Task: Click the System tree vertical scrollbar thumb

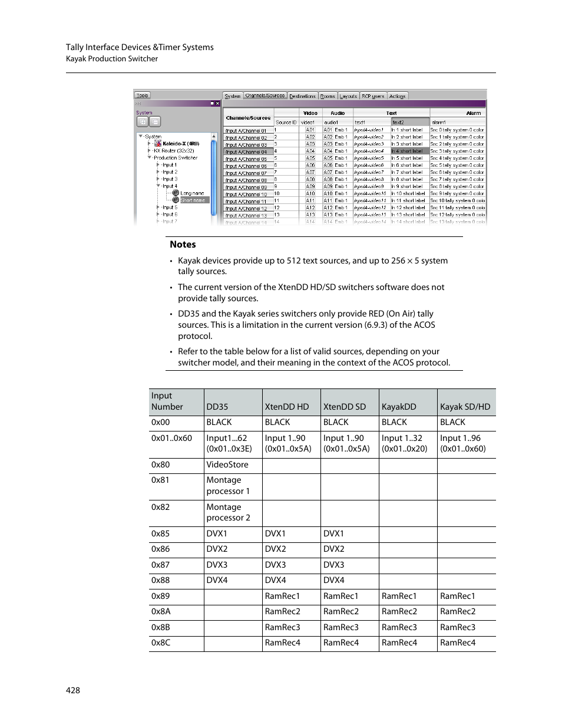Action: (x=214, y=178)
